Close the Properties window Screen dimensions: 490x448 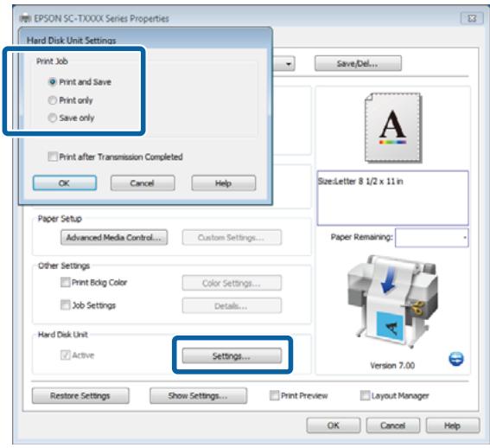click(x=472, y=18)
